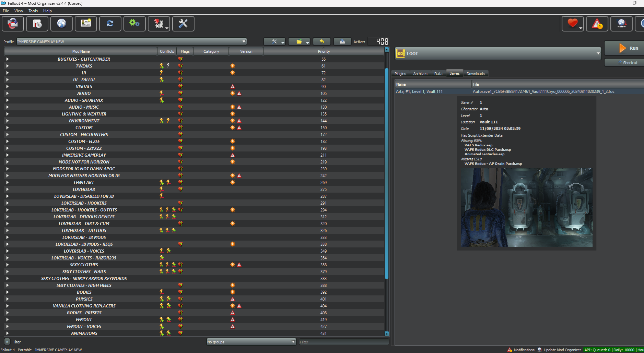Click the warning icon in the VISUALS row
This screenshot has width=644, height=353.
[x=233, y=86]
